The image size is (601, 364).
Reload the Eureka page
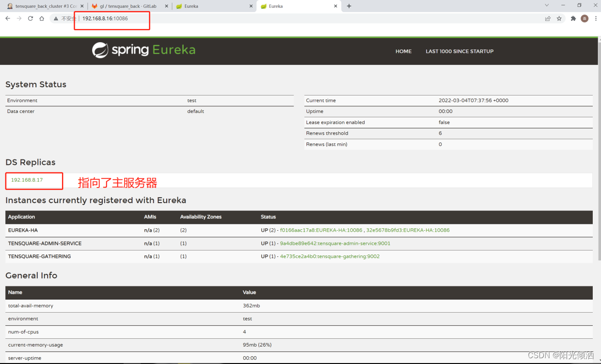pos(31,18)
